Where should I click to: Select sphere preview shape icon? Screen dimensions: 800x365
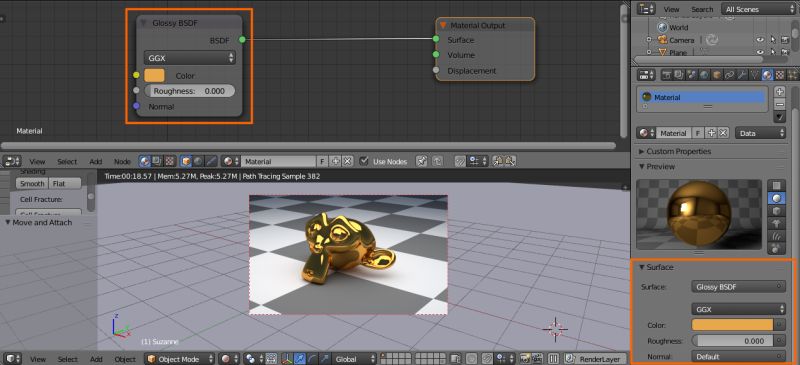point(777,197)
